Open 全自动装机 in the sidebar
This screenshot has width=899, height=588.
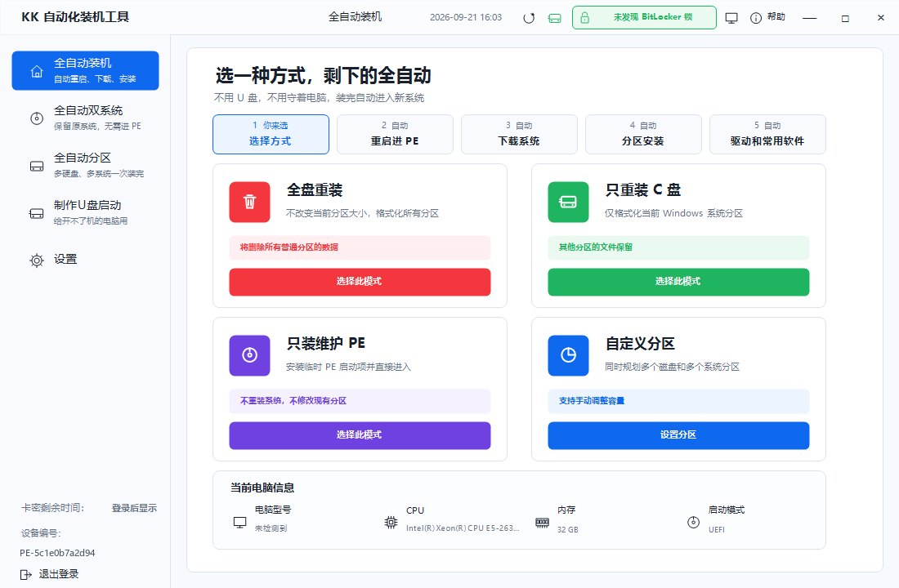(x=86, y=70)
